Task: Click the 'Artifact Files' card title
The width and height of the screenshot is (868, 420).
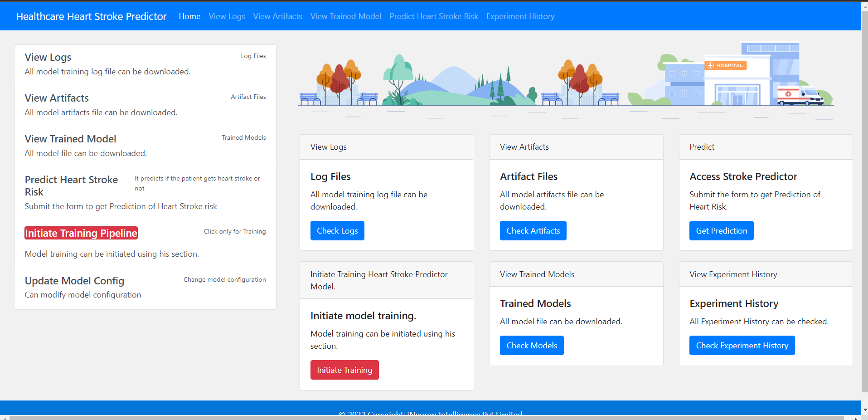Action: (x=529, y=176)
